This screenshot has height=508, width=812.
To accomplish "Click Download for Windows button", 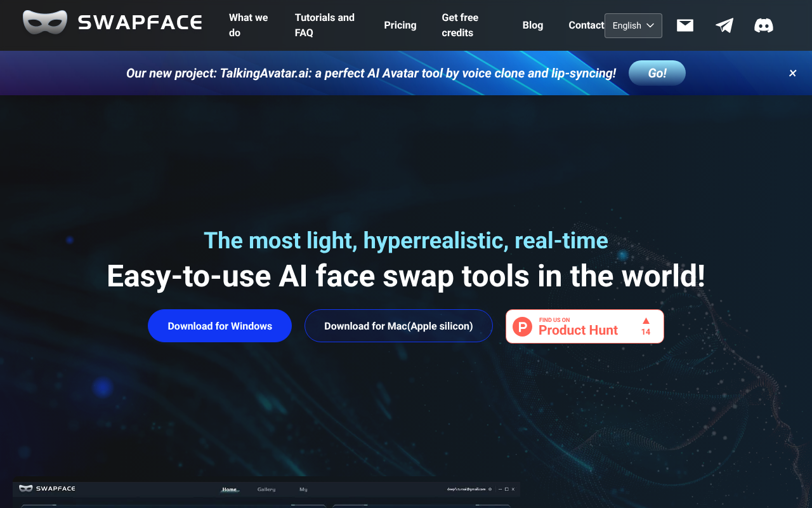I will point(219,326).
